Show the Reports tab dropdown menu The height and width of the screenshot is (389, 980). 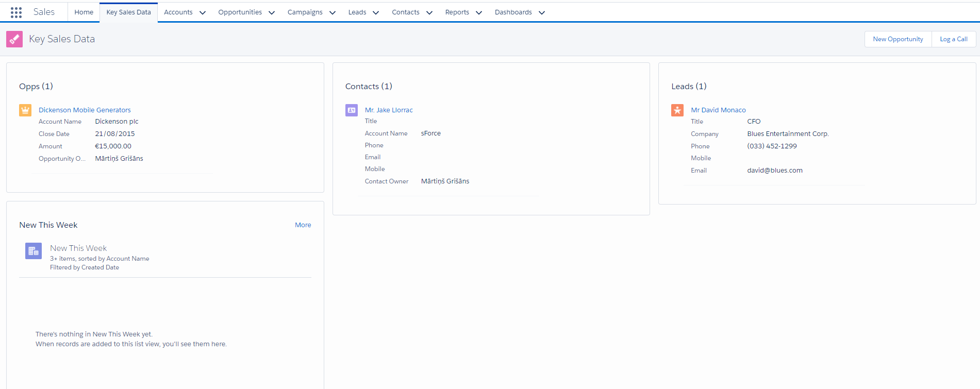(479, 13)
